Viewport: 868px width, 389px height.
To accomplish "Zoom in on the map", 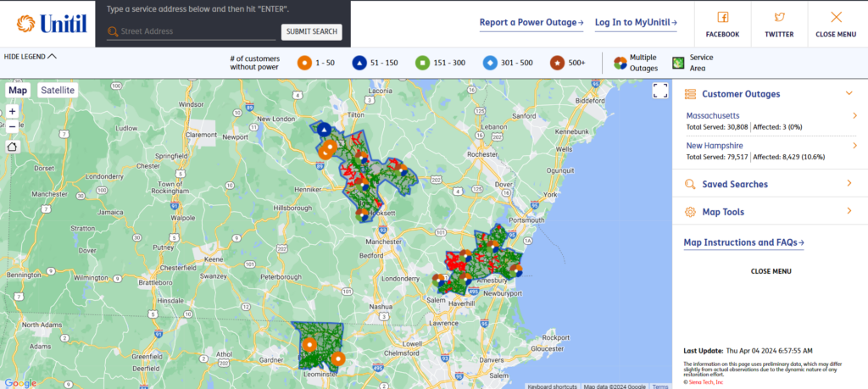I will coord(12,111).
